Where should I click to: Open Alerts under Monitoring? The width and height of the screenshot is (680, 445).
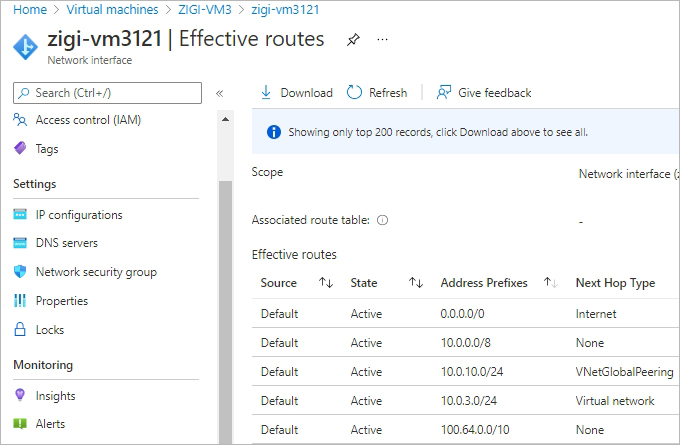[x=50, y=424]
